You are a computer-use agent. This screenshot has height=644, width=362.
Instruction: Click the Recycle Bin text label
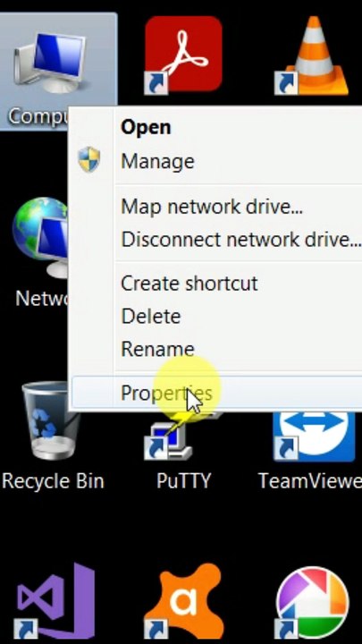pyautogui.click(x=53, y=481)
